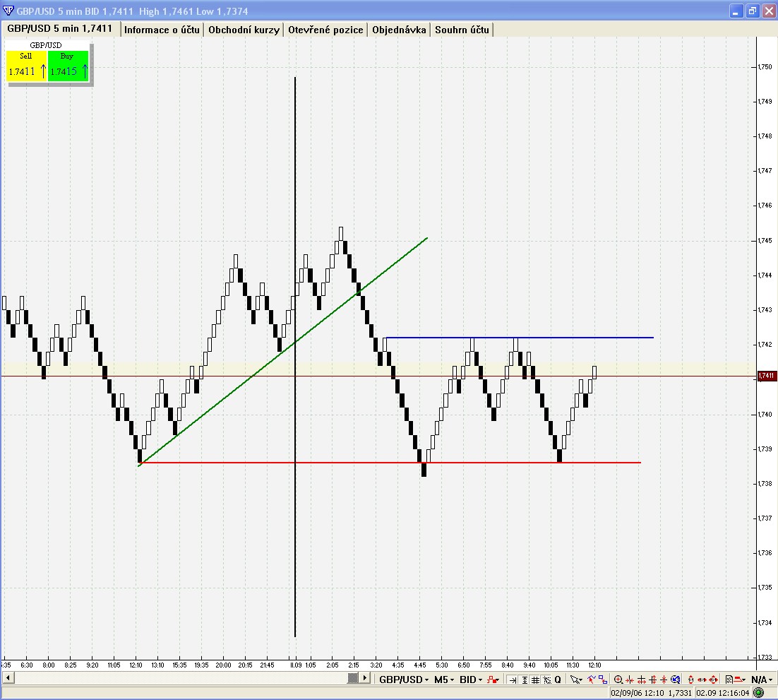Toggle chart auto-scroll to end icon
The height and width of the screenshot is (700, 778).
pyautogui.click(x=513, y=680)
